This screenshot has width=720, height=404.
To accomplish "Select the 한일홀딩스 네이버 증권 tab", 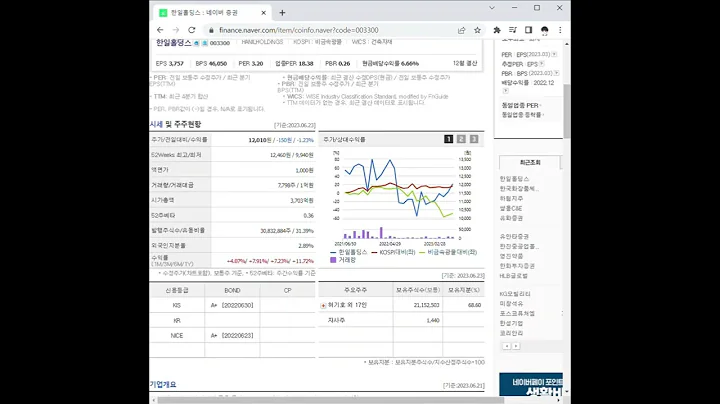I will [212, 13].
